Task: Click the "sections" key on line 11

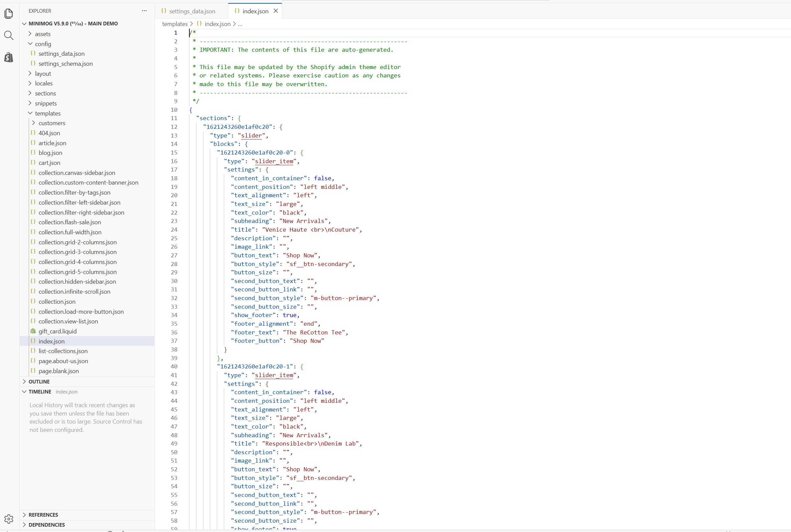Action: pos(213,118)
